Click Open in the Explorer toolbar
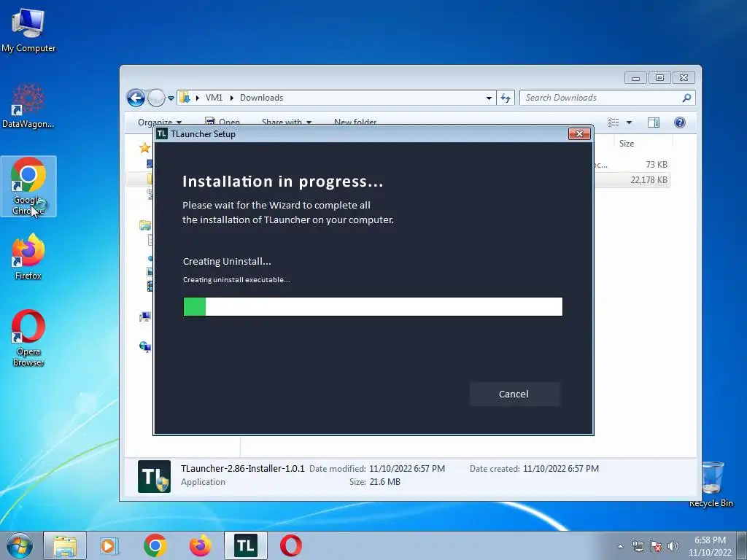 pyautogui.click(x=222, y=122)
